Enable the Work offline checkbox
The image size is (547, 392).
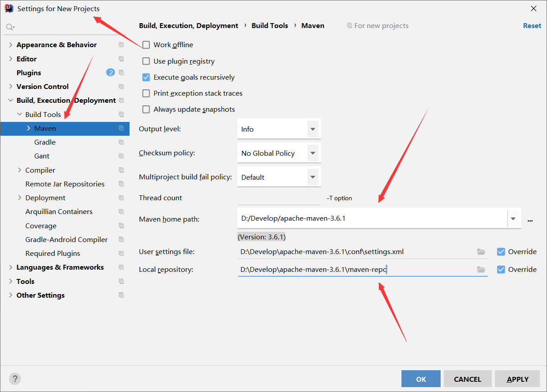coord(146,45)
